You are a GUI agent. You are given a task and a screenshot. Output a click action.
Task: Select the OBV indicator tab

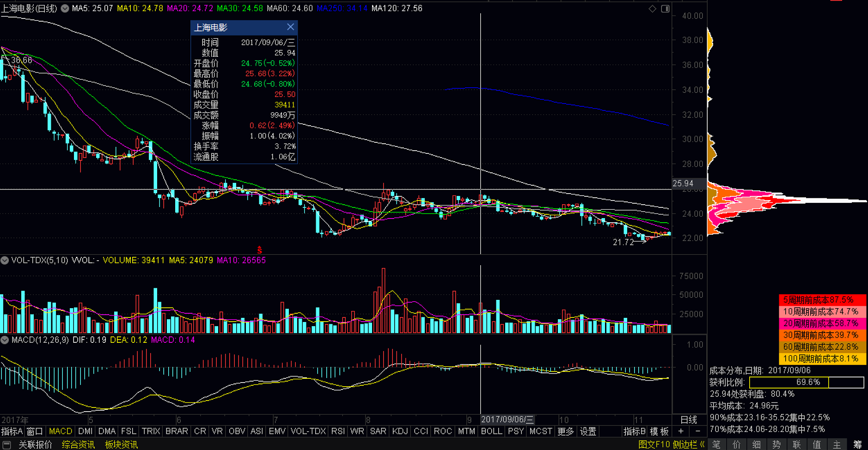pyautogui.click(x=237, y=431)
